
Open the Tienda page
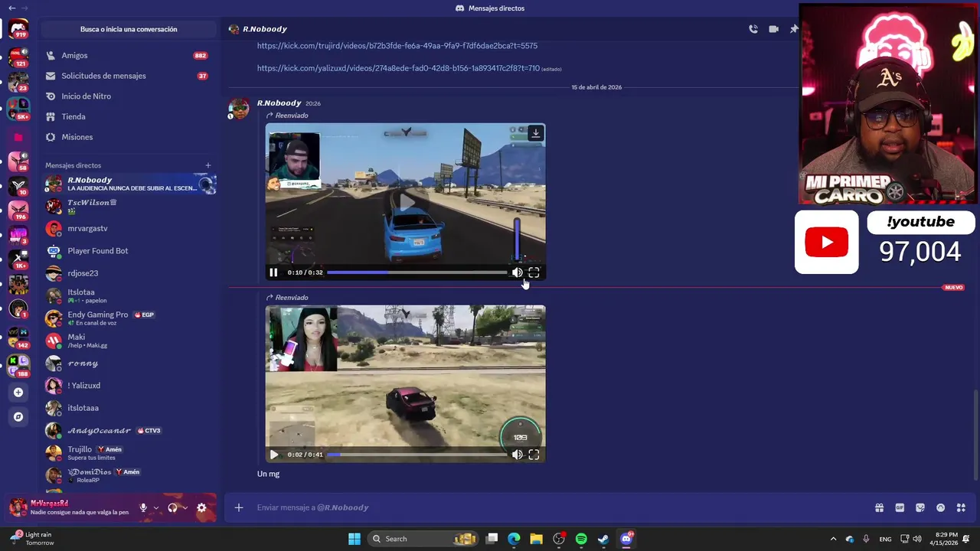pos(129,116)
